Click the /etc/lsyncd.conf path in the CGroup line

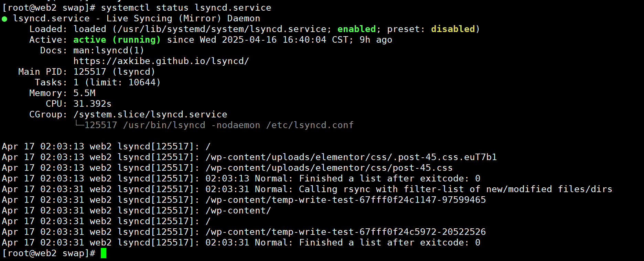point(310,125)
